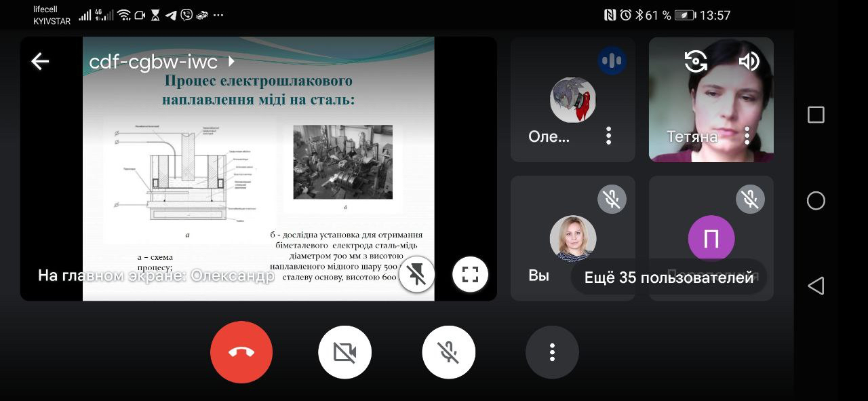Tap the meeting code cdf-cgbw-iwc

click(153, 62)
